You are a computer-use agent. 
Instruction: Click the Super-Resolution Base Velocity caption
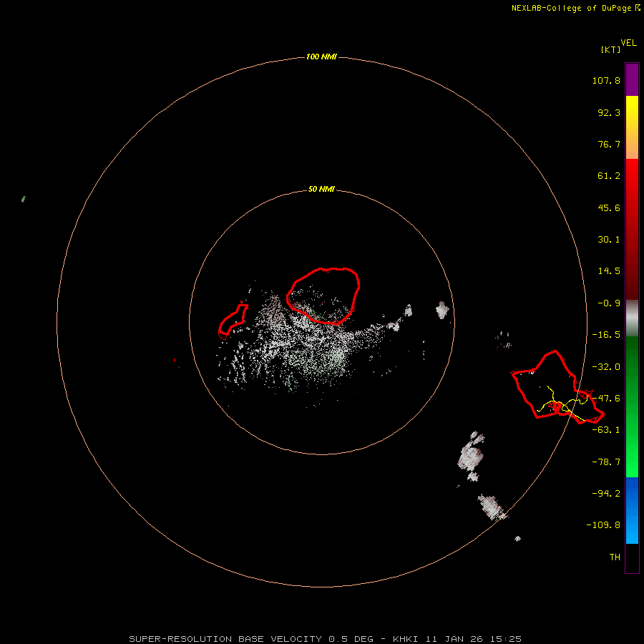pos(325,639)
